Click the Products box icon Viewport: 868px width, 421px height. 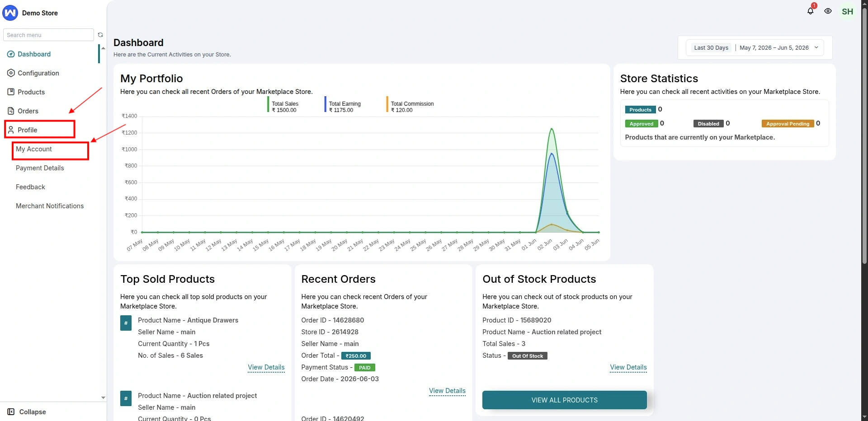tap(11, 92)
